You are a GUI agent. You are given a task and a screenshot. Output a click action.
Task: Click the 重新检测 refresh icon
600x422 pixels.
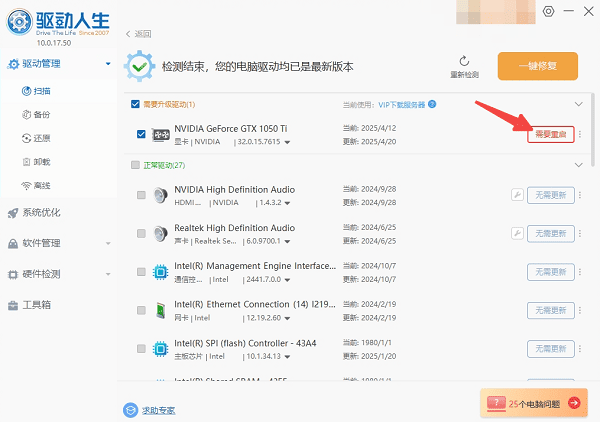(464, 61)
